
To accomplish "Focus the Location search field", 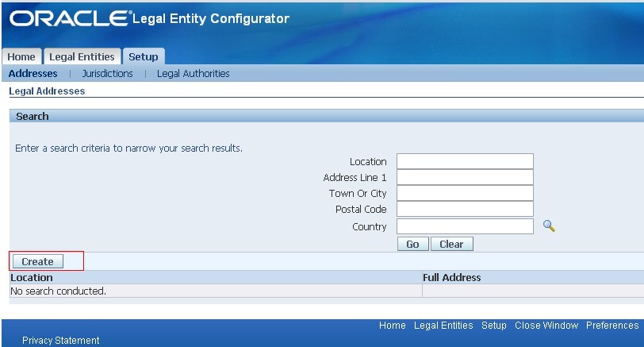I will pyautogui.click(x=465, y=161).
